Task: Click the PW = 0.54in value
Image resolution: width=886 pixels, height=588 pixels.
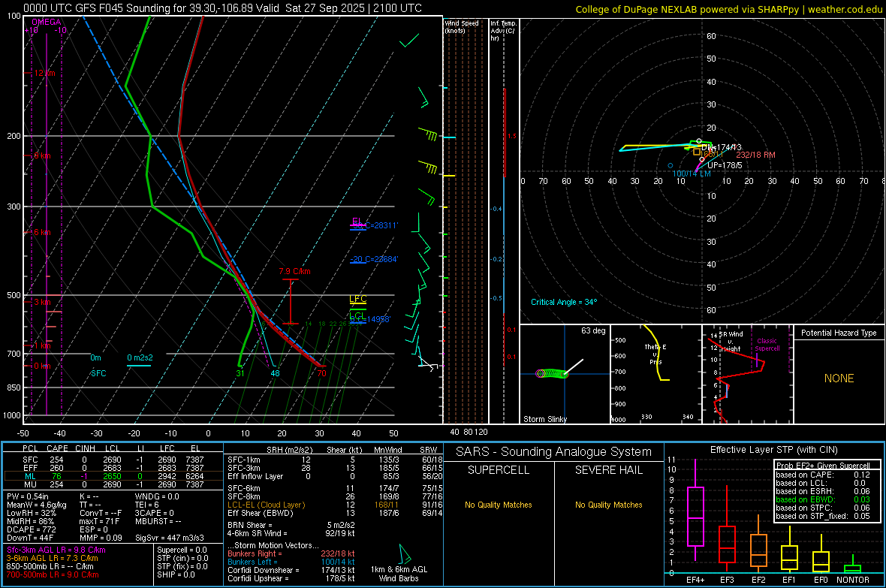Action: point(27,497)
